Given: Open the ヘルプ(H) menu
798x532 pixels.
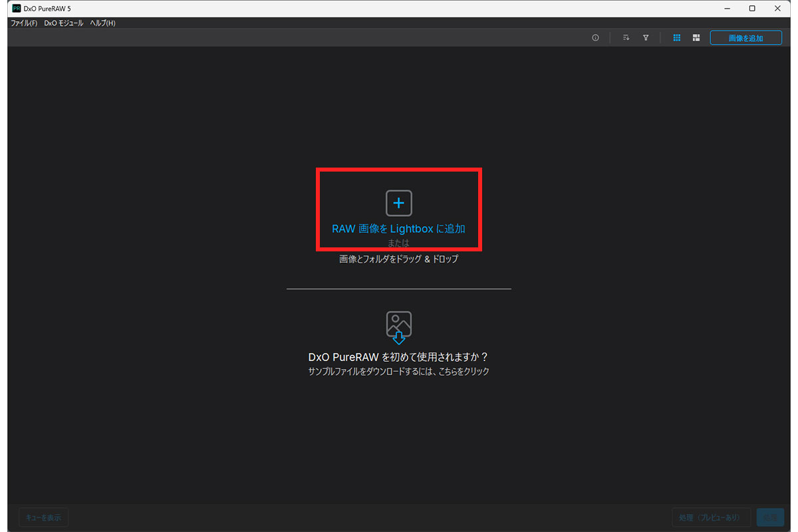Looking at the screenshot, I should point(102,23).
